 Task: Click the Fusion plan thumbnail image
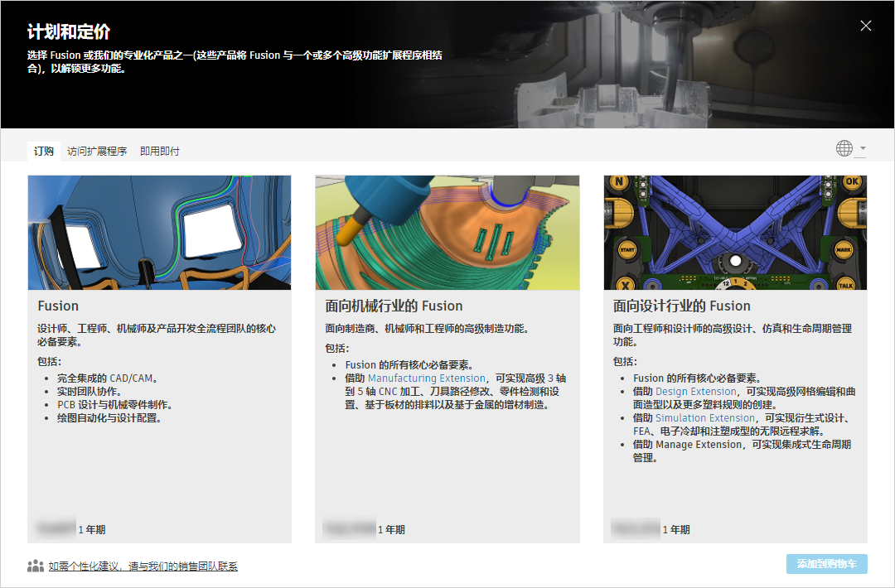(159, 233)
